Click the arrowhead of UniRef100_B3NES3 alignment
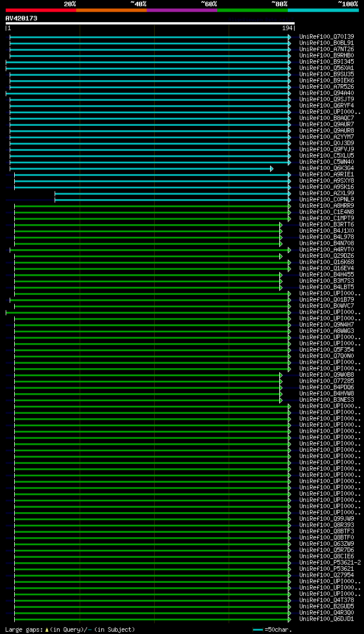 coord(281,400)
